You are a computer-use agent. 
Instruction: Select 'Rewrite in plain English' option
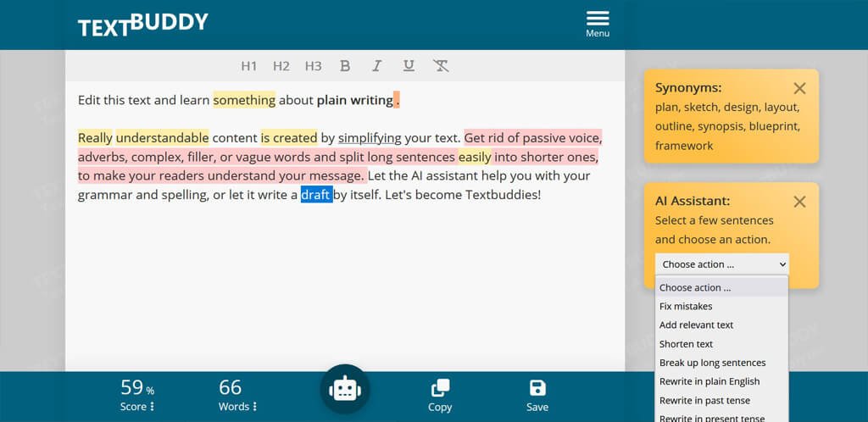click(x=721, y=381)
